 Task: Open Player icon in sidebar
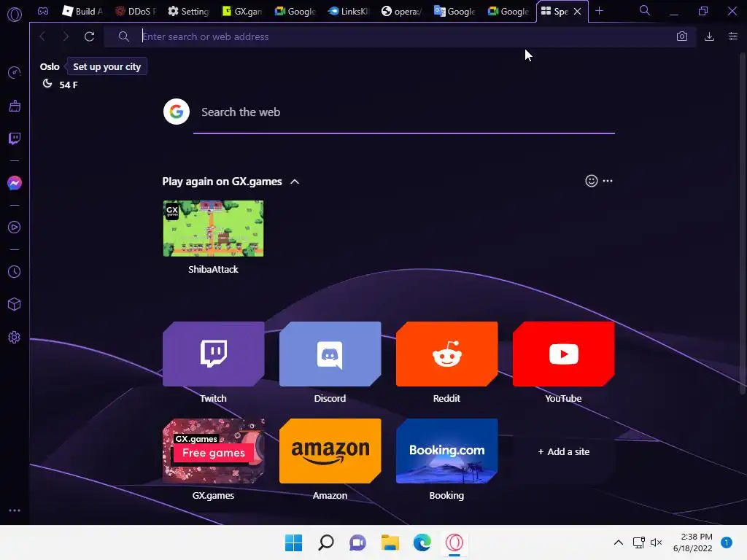coord(15,227)
